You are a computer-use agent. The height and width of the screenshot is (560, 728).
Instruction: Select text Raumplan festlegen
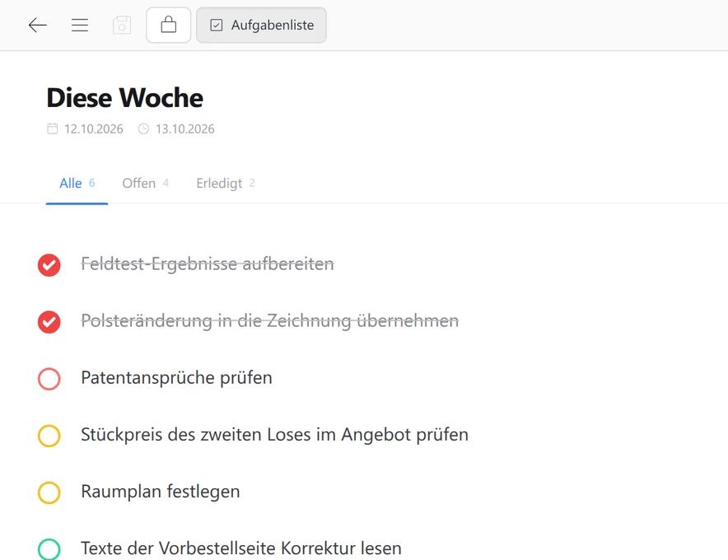click(x=161, y=492)
